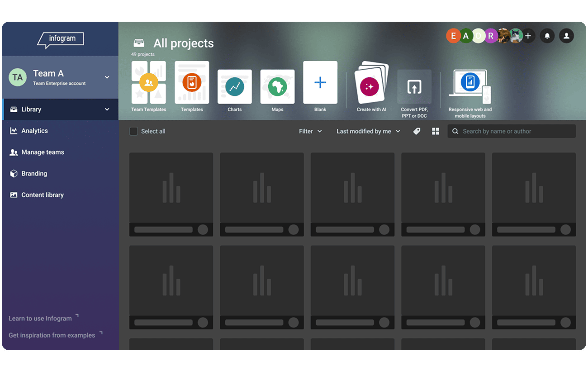Open Convert PDF, PPT or DOC
The image size is (588, 371).
(x=414, y=94)
